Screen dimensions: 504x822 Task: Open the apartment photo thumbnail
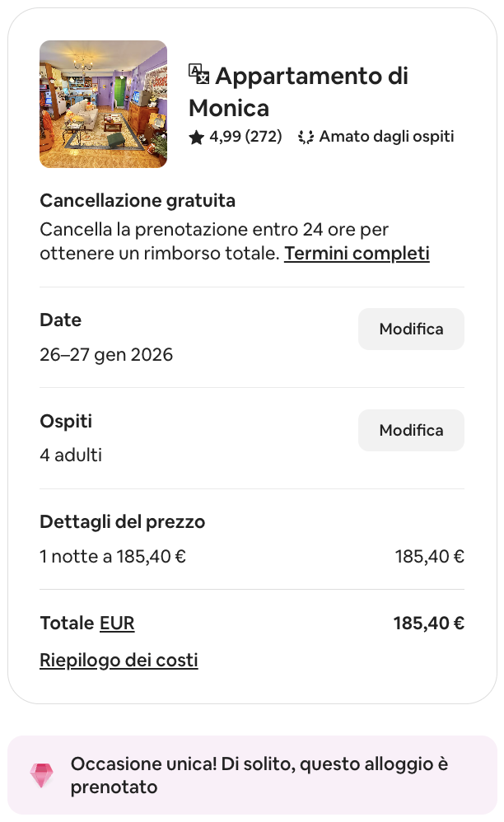[103, 104]
